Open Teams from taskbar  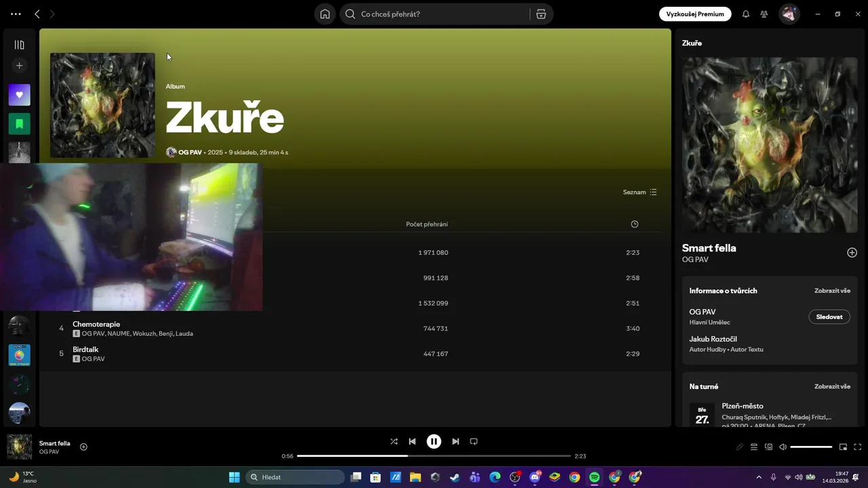point(475,477)
